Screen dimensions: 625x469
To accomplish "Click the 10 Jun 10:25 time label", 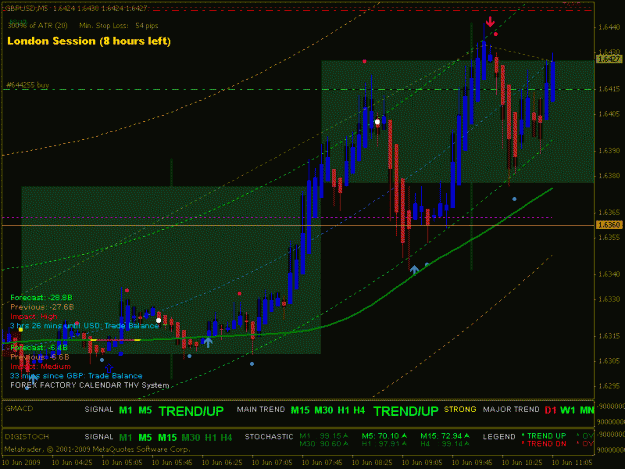I will (522, 463).
